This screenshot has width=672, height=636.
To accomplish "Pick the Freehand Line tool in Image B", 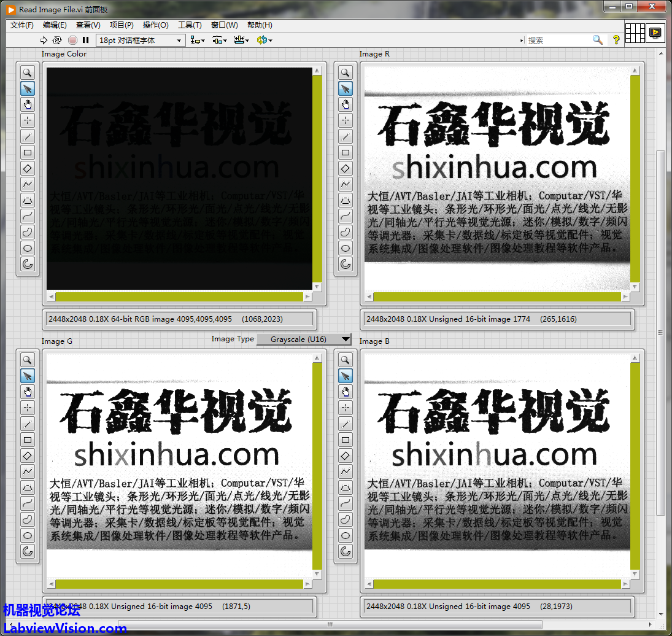I will point(346,503).
